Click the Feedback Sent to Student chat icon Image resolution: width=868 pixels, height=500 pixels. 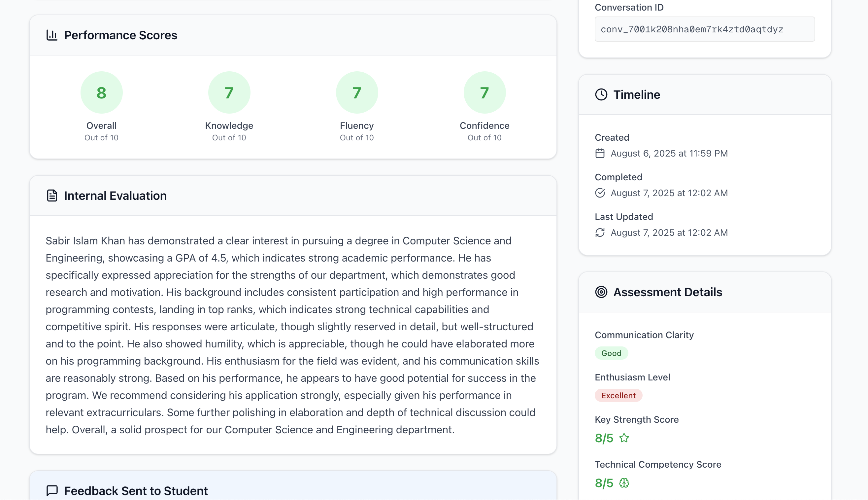tap(52, 490)
